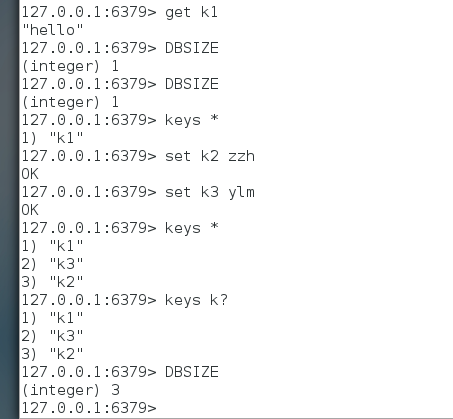453x419 pixels.
Task: Click the '2) "k3"' line under keys *
Action: [x=52, y=264]
